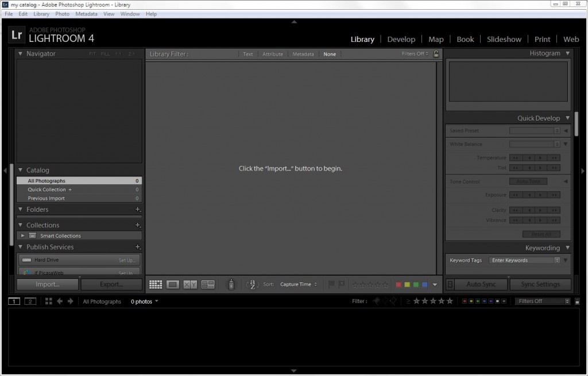
Task: Apply blue color label in toolbar
Action: pyautogui.click(x=424, y=285)
